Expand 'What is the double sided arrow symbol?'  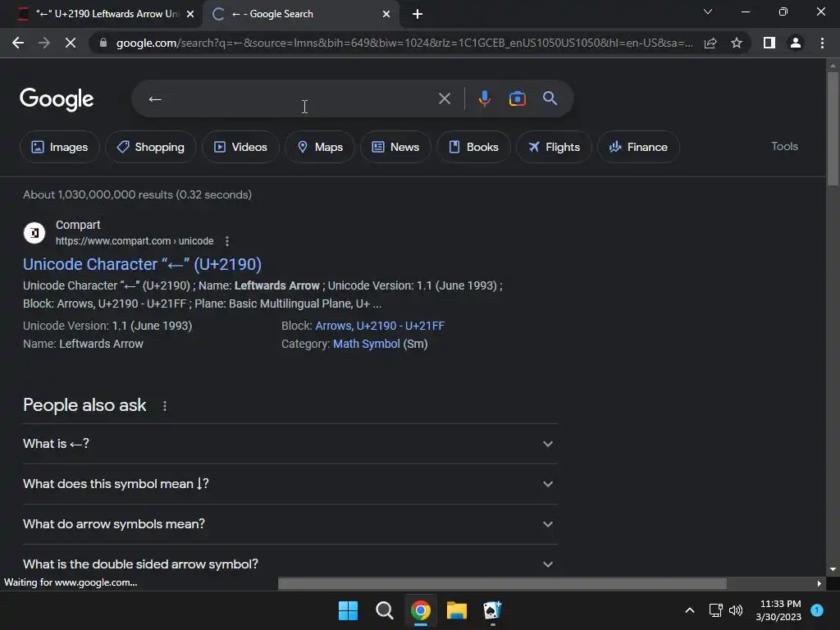pos(290,564)
